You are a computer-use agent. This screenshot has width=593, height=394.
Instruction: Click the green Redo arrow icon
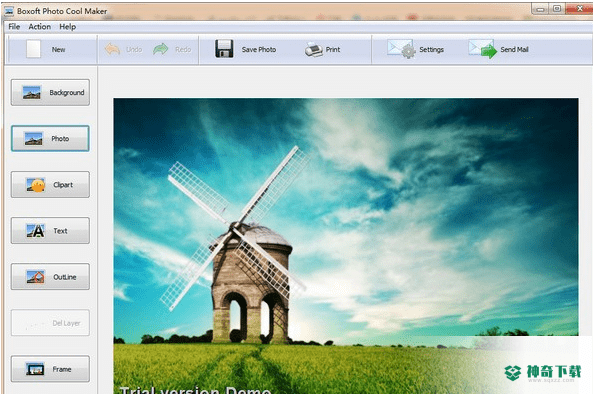[161, 49]
